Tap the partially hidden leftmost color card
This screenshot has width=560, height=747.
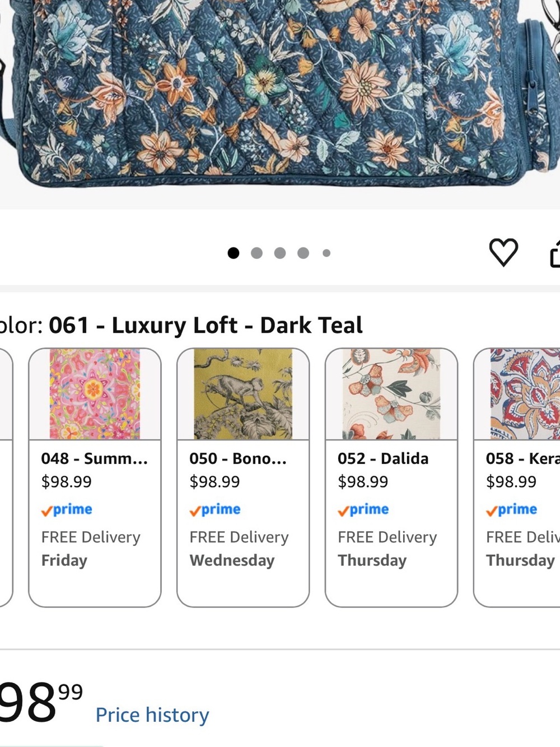tap(6, 477)
